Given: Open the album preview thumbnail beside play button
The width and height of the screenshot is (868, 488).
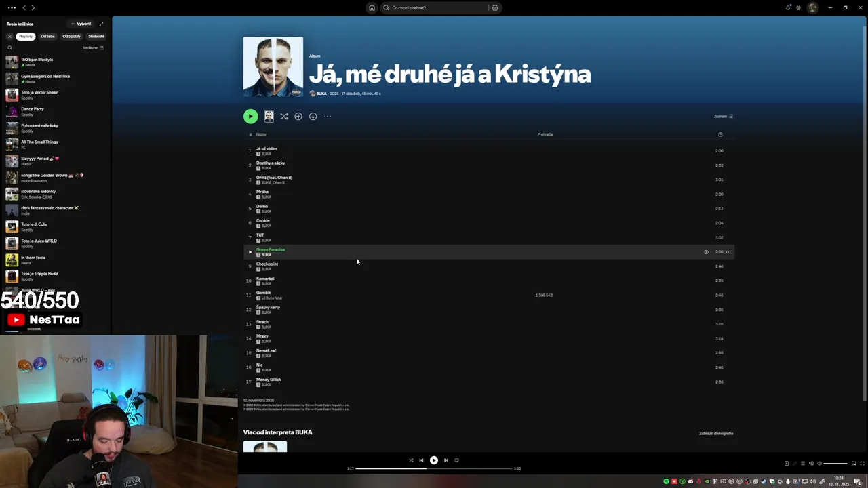Looking at the screenshot, I should coord(269,116).
